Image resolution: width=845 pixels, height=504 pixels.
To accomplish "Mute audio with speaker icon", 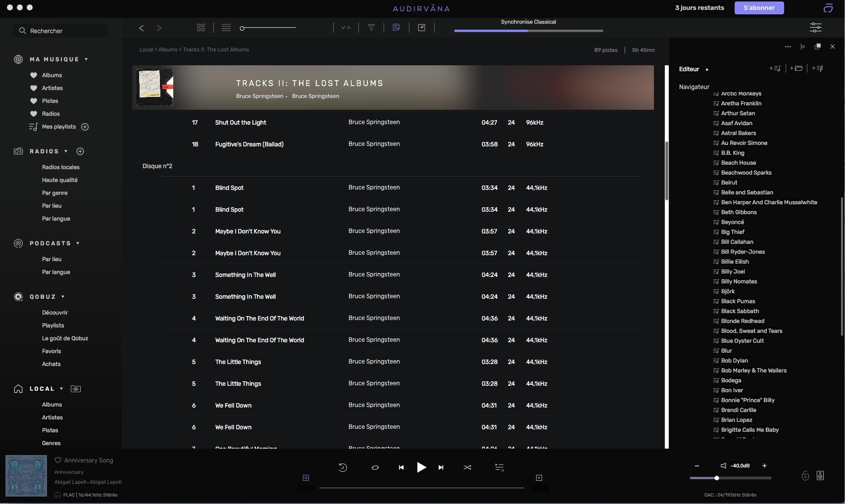I will click(x=723, y=466).
